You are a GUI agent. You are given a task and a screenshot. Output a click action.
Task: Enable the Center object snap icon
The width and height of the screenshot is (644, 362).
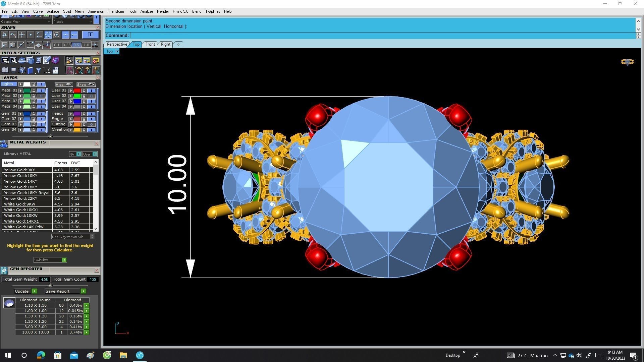[x=57, y=35]
